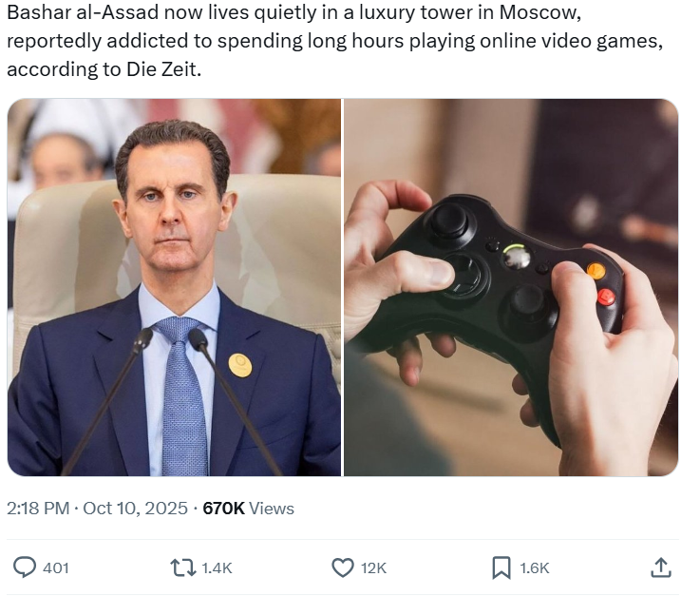Click the first line about Moscow tower
700x596 pixels.
click(294, 12)
